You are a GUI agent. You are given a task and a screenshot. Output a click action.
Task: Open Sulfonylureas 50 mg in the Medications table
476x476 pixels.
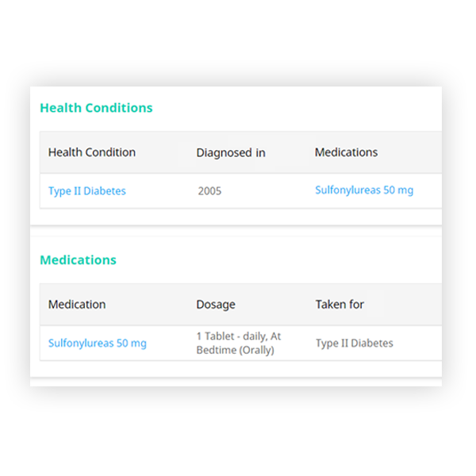tap(97, 344)
